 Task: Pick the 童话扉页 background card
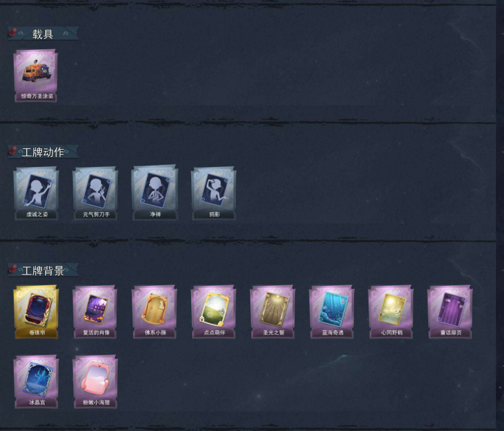(x=450, y=312)
